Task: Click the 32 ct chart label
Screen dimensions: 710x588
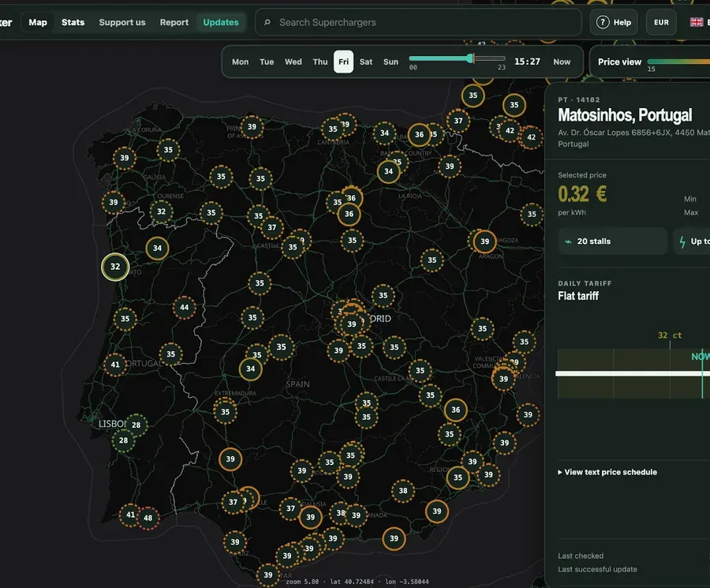Action: pos(670,335)
